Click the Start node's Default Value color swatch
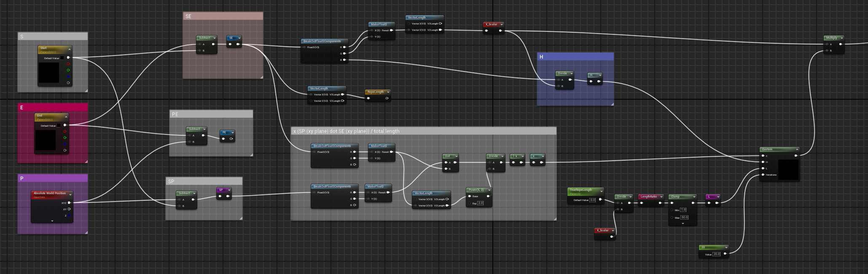Screen dimensions: 868x274 (62, 58)
